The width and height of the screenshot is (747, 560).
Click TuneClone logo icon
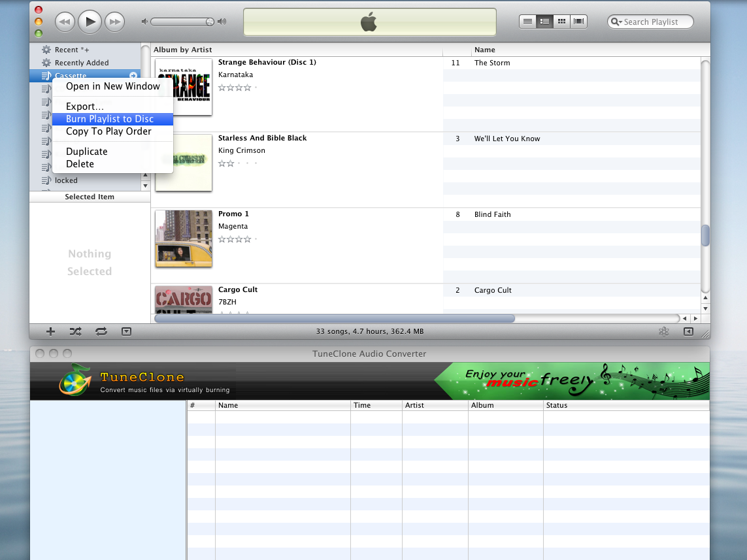(x=75, y=380)
